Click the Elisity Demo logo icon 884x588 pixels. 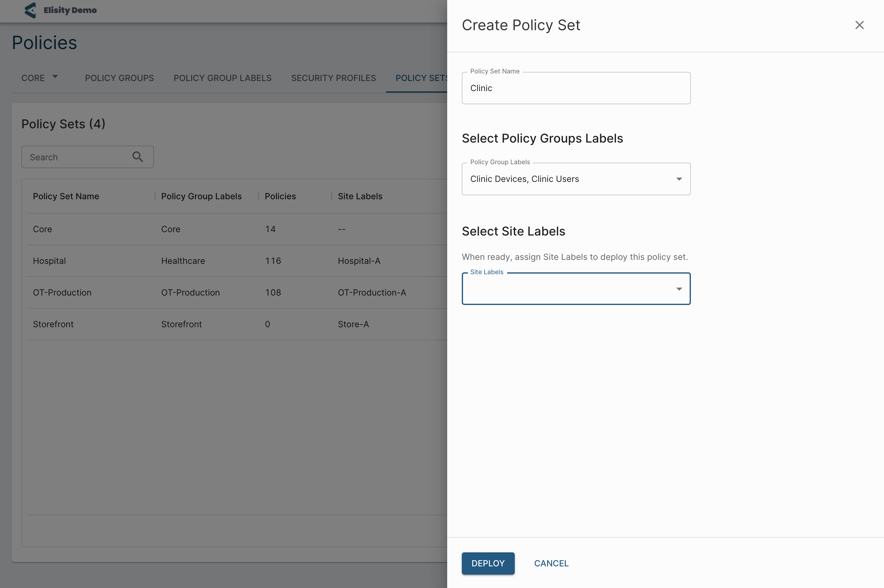(x=30, y=10)
